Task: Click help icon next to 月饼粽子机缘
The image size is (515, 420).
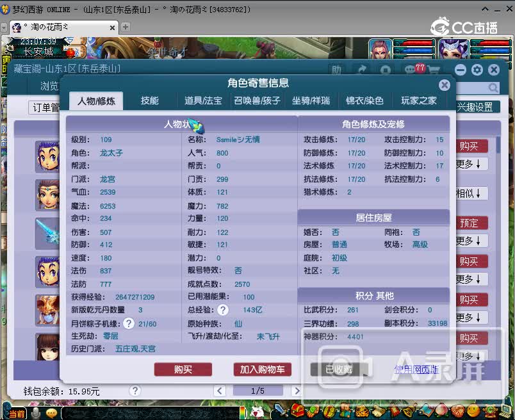Action: pyautogui.click(x=128, y=324)
